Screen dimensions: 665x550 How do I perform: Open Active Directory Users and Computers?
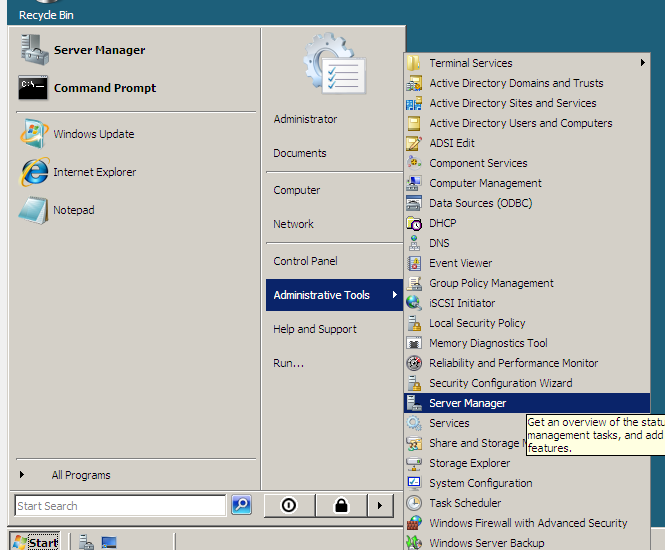click(x=527, y=123)
